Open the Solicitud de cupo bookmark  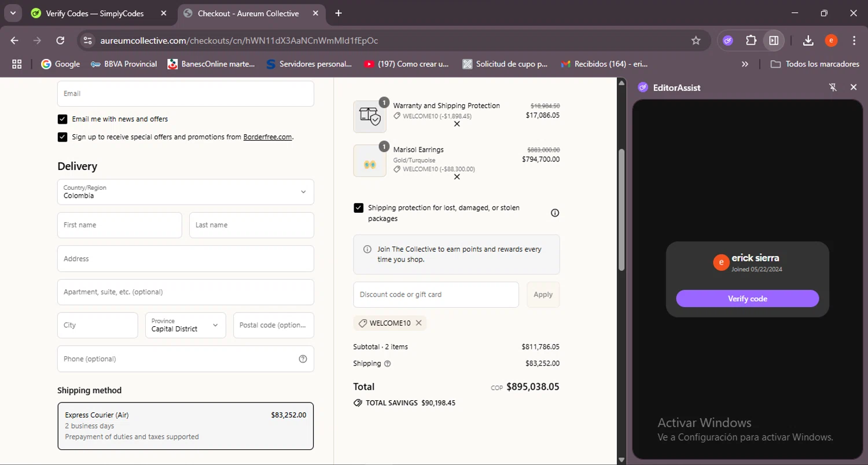[505, 64]
